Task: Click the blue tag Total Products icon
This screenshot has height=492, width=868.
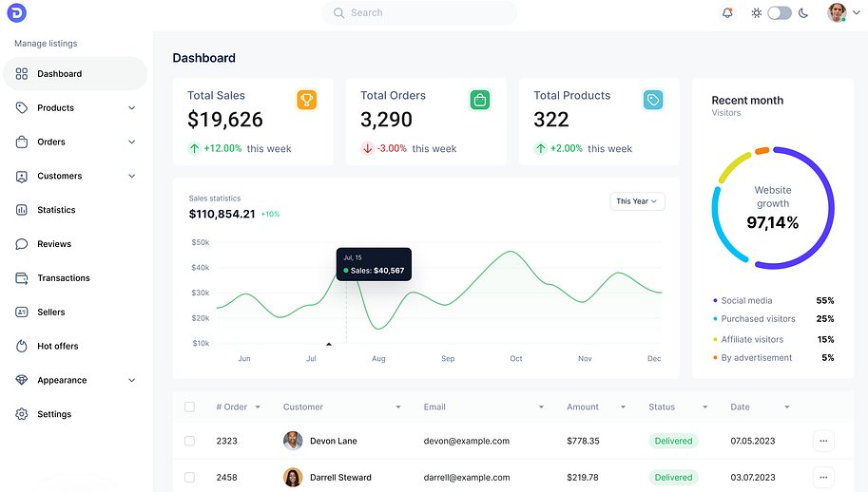Action: [652, 100]
